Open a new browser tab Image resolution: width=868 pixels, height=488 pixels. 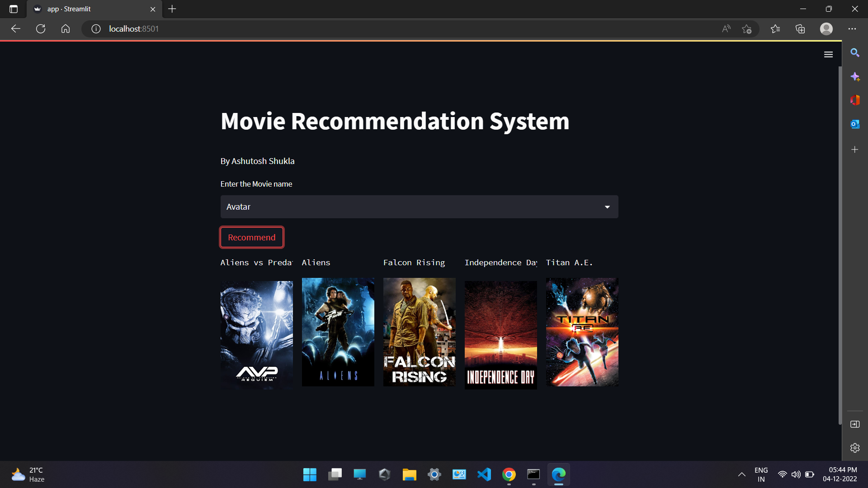click(172, 9)
